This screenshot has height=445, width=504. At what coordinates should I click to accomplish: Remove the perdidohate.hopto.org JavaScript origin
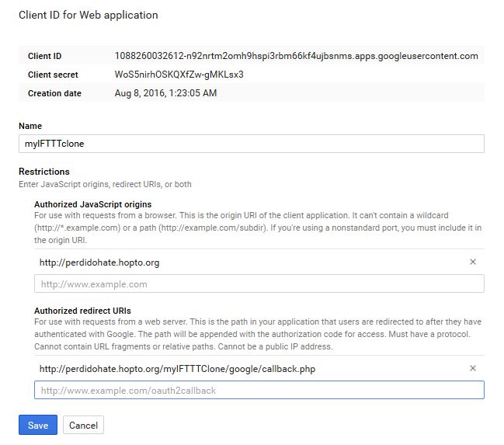tap(472, 262)
